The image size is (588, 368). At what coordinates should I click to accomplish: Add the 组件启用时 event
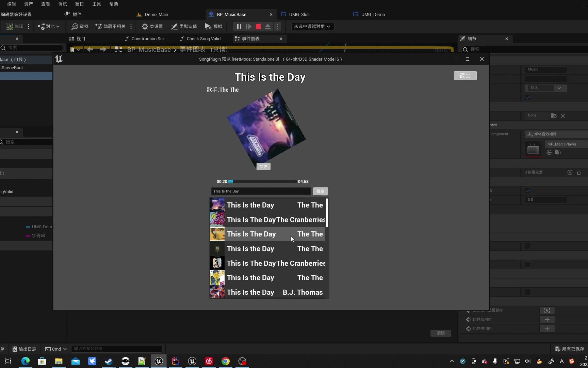coord(547,320)
